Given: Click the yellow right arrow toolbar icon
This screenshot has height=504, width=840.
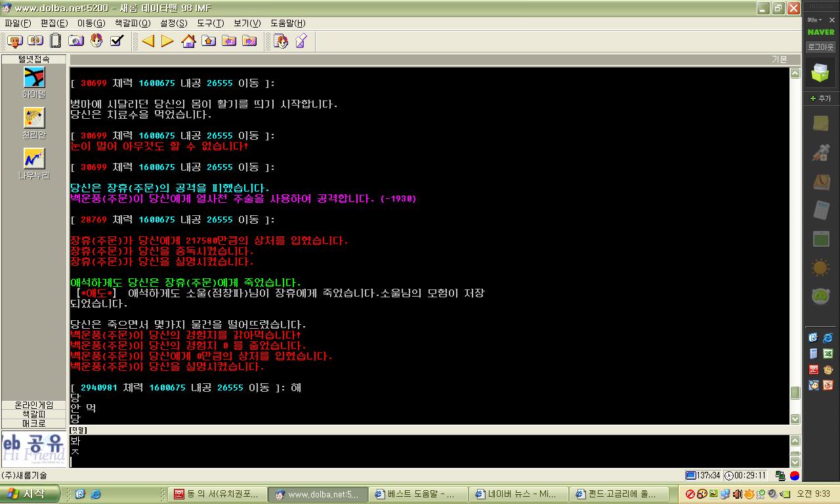Looking at the screenshot, I should coord(168,41).
